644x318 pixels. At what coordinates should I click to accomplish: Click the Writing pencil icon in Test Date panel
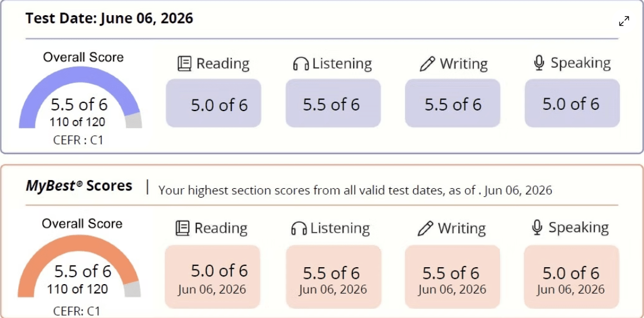(427, 64)
